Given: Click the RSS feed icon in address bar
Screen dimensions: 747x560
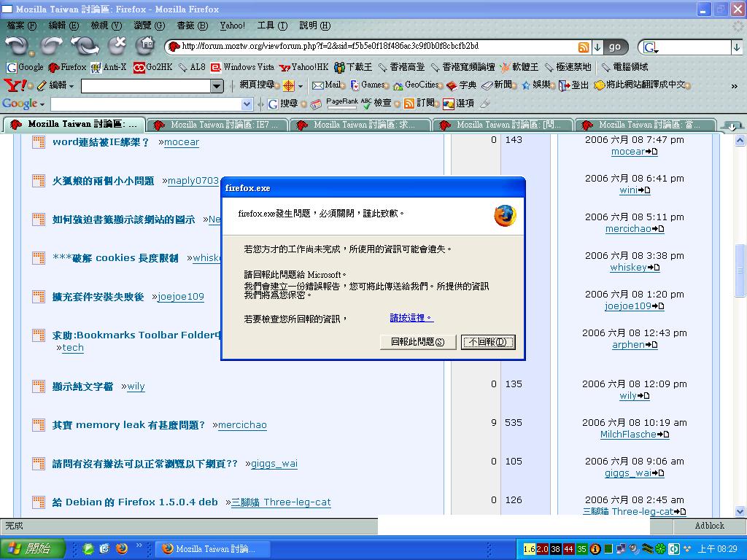Looking at the screenshot, I should click(583, 47).
